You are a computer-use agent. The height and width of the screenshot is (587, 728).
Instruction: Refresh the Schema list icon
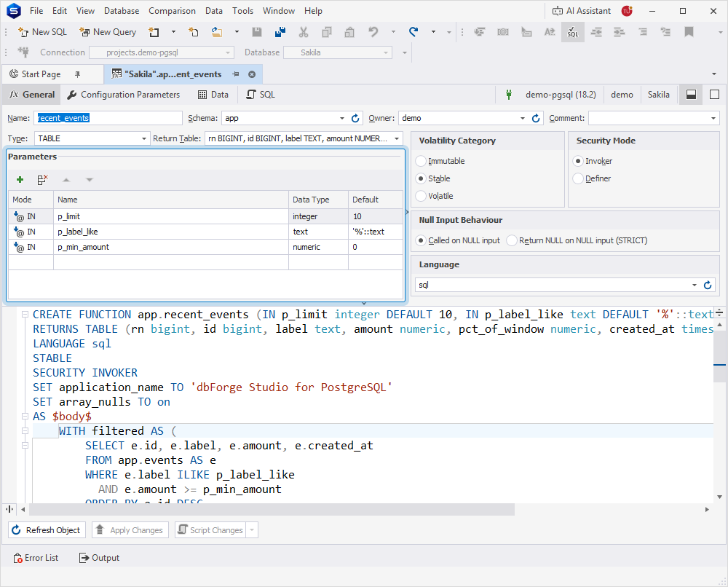[356, 119]
